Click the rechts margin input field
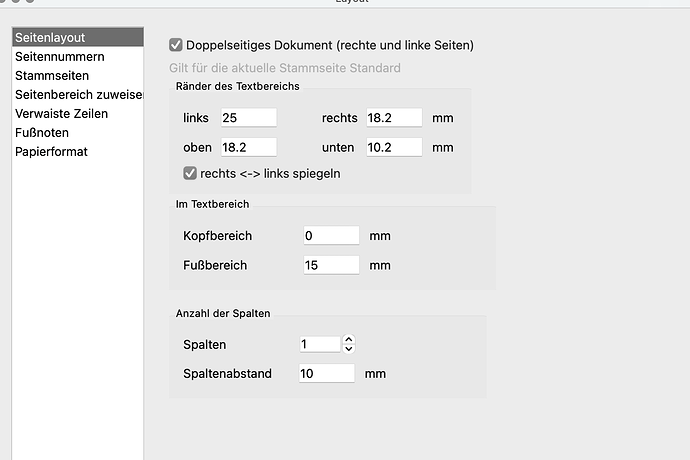690x460 pixels. 394,118
